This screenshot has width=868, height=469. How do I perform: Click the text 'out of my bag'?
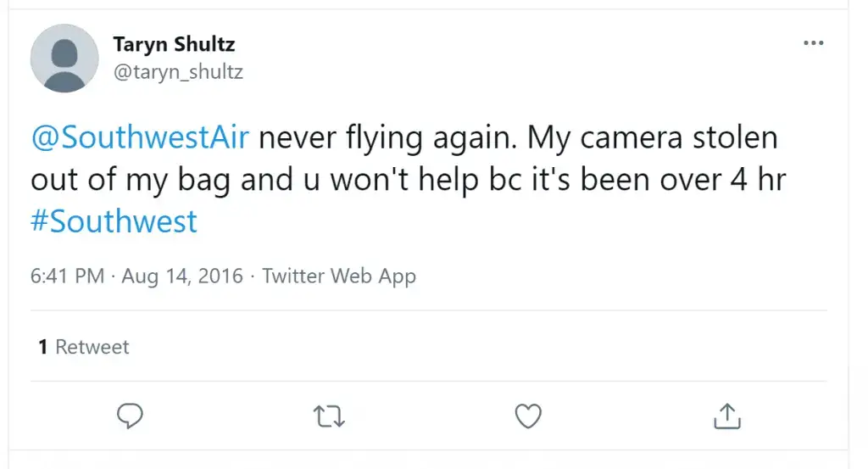131,181
